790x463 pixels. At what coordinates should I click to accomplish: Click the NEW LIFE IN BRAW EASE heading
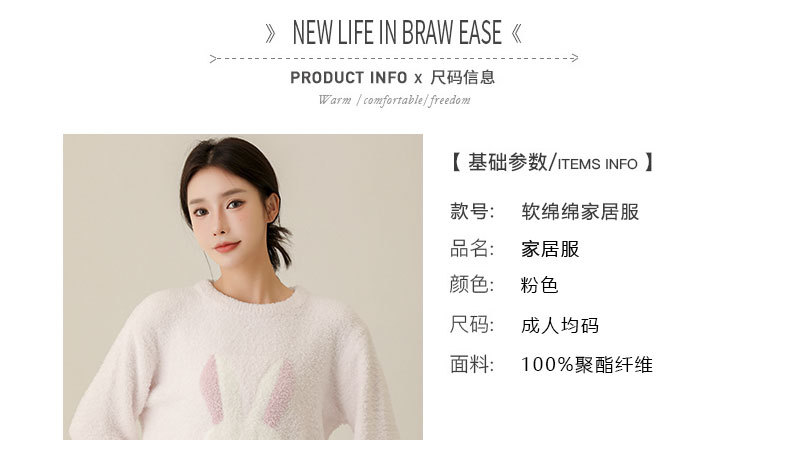397,33
